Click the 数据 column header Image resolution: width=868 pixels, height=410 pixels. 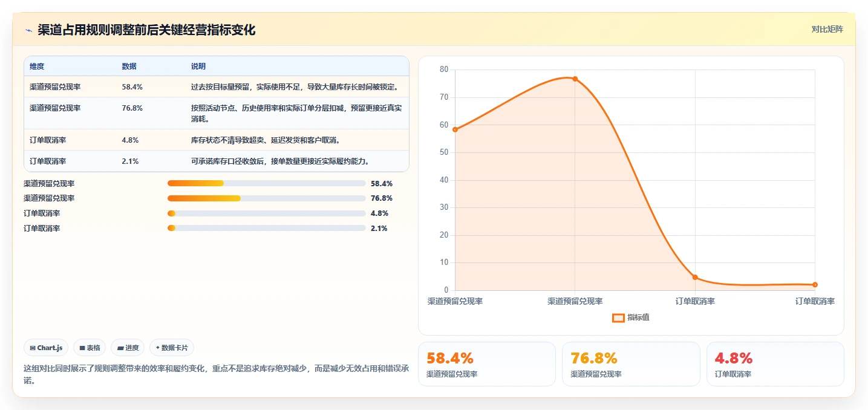[129, 67]
